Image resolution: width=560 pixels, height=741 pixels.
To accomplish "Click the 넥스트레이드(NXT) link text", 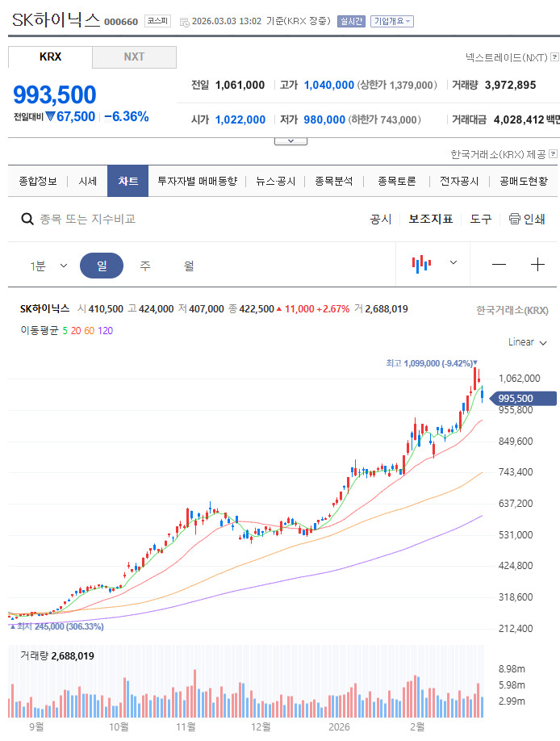I will [506, 57].
